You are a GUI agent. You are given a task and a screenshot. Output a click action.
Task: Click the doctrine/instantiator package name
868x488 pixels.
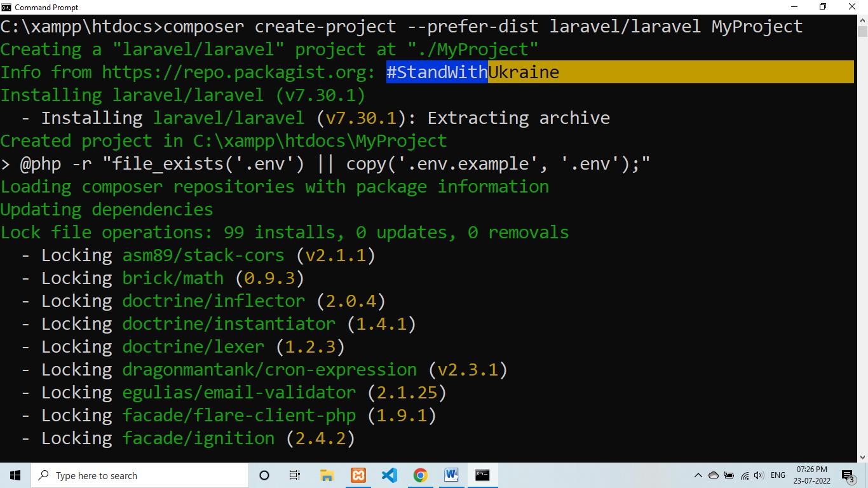pos(229,324)
